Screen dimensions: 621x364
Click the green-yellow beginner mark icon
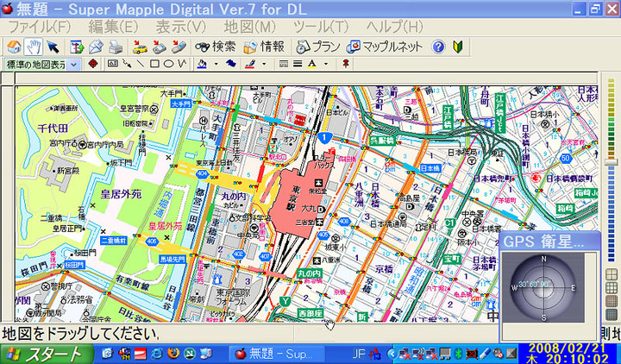pyautogui.click(x=458, y=47)
